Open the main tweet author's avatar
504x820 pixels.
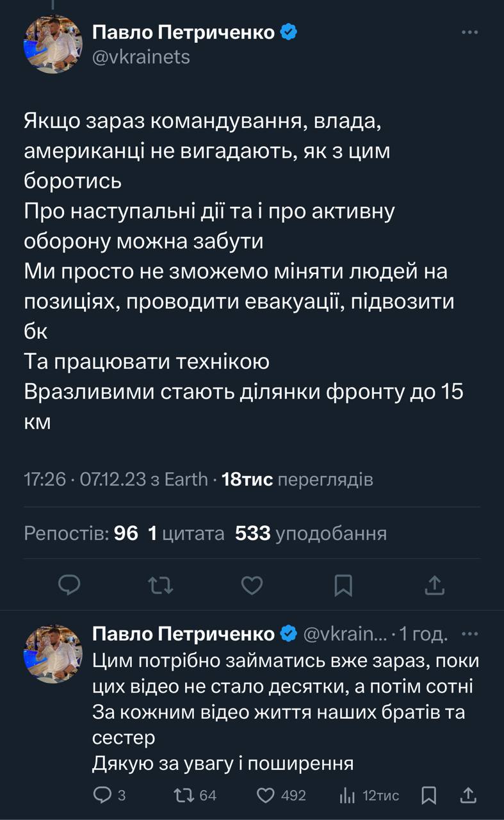[53, 44]
